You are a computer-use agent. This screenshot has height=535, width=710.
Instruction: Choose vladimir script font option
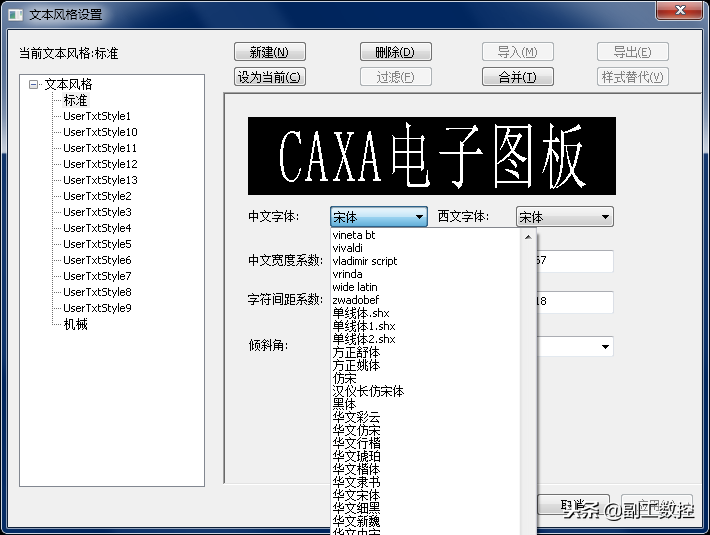(426, 261)
